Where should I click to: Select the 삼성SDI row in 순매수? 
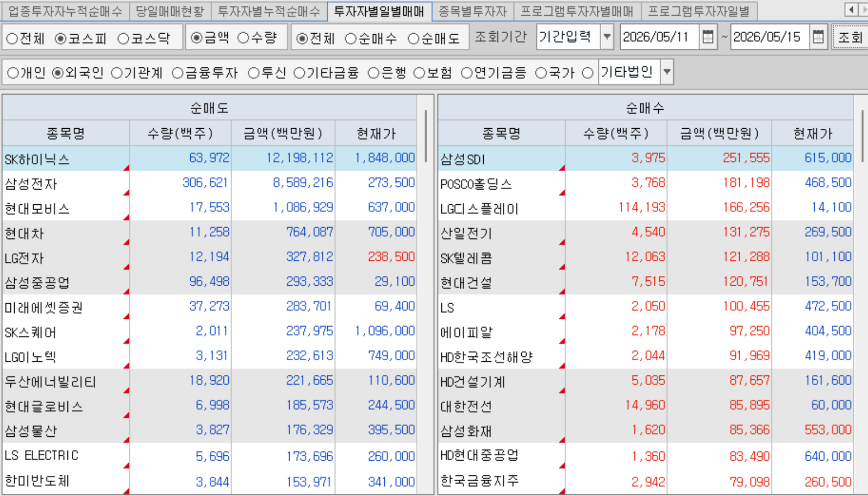click(x=645, y=158)
